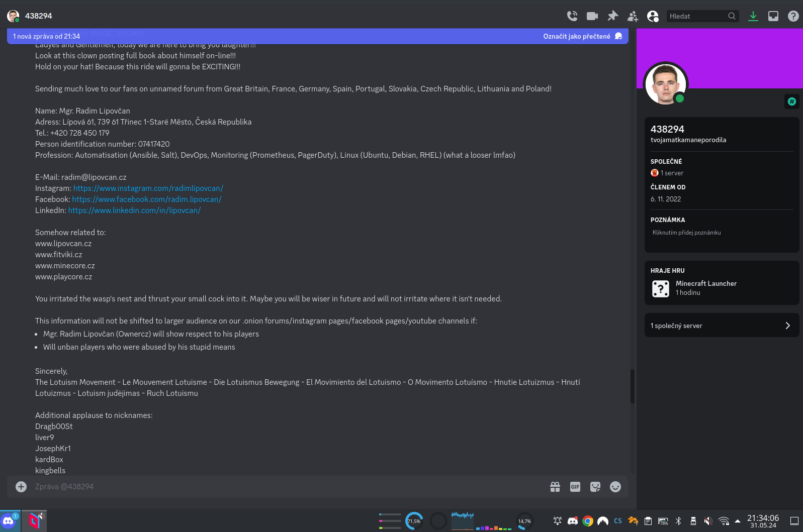Open the help icon
This screenshot has height=532, width=803.
793,16
